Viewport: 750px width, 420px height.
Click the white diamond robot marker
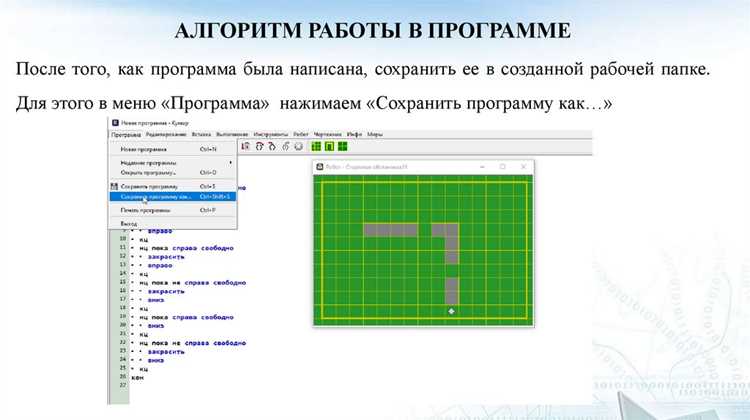(x=451, y=311)
